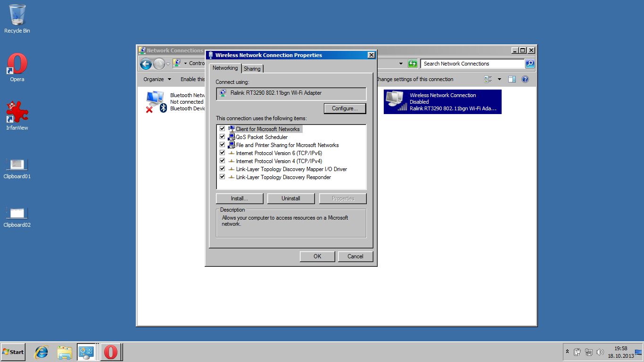Uncheck Internet Protocol Version 4 checkbox
The width and height of the screenshot is (644, 362).
223,161
